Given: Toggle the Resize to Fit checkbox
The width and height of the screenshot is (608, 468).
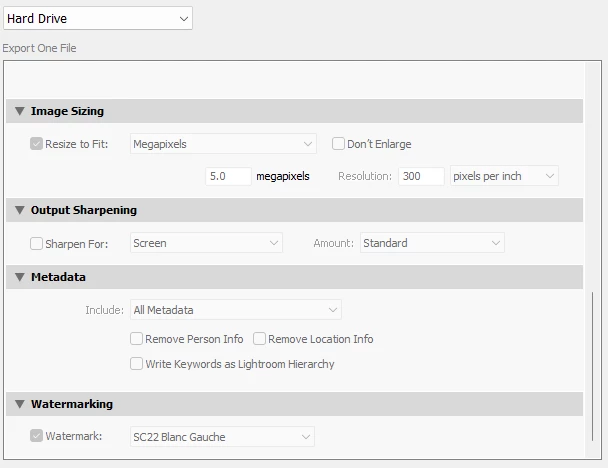Looking at the screenshot, I should tap(37, 144).
